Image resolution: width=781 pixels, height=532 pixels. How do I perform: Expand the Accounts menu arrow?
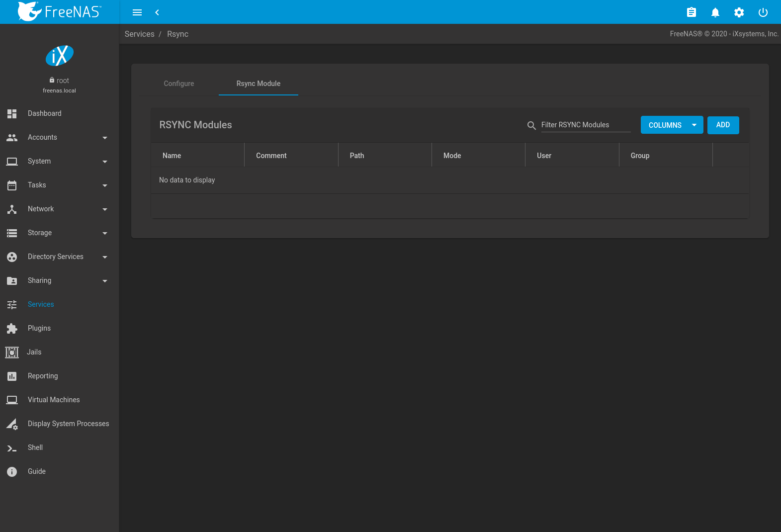point(104,138)
